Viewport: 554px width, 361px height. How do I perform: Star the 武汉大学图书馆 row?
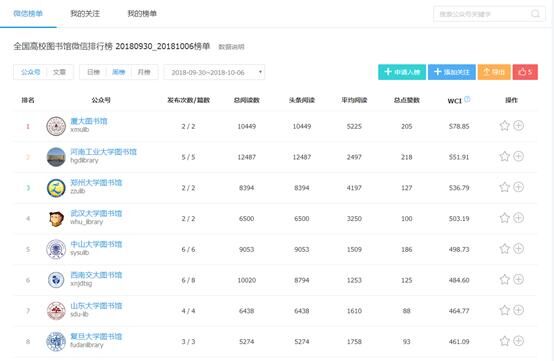click(x=505, y=218)
